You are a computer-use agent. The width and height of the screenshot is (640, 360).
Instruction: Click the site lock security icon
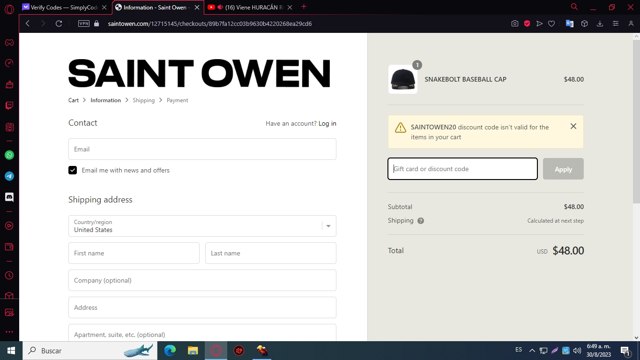pyautogui.click(x=96, y=24)
